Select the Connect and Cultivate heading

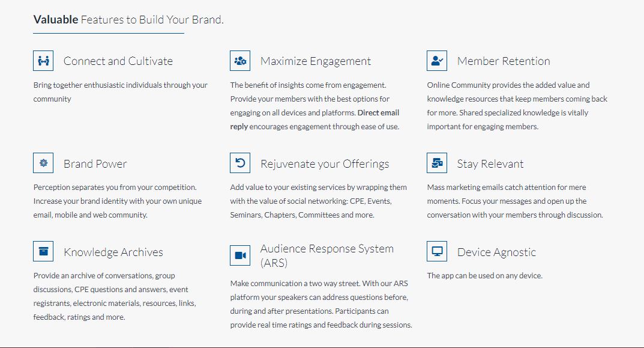(118, 61)
